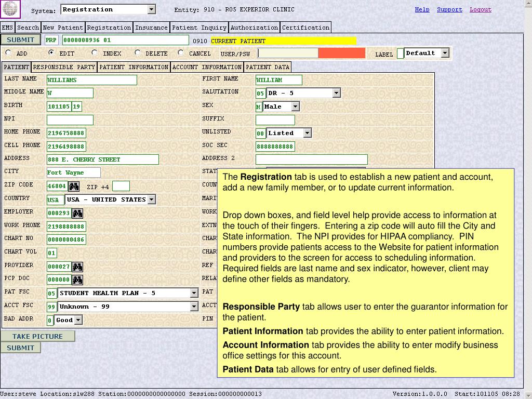Open the New Patient tab
The image size is (532, 399).
(63, 28)
